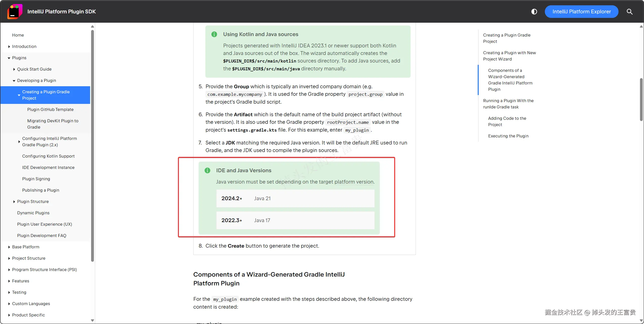Image resolution: width=644 pixels, height=324 pixels.
Task: Open the Plugin Signing page
Action: point(36,179)
